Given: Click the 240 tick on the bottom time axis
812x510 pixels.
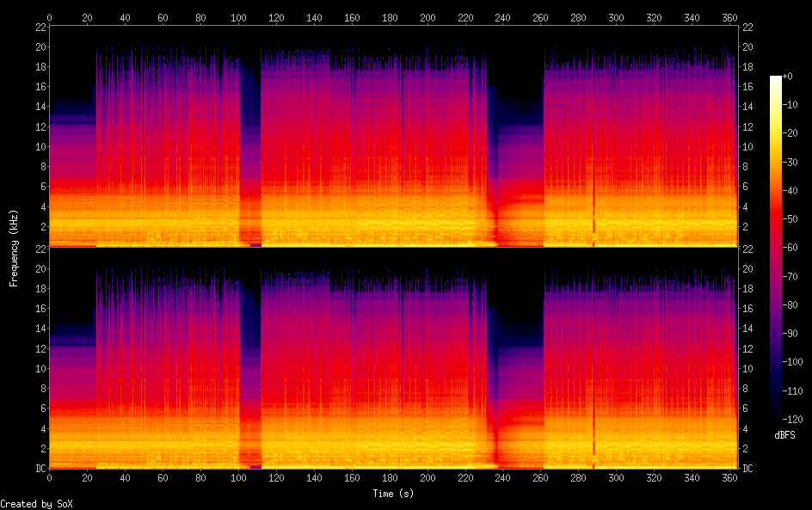Looking at the screenshot, I should tap(503, 477).
